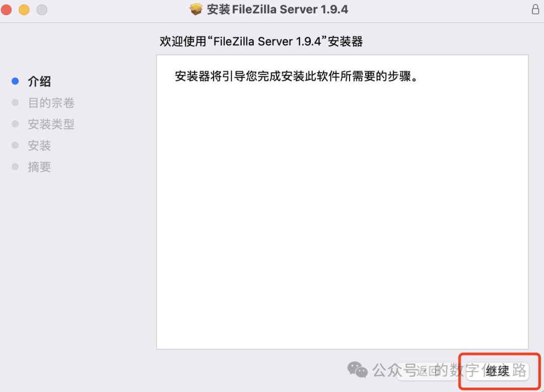Close the installer with the red button
This screenshot has height=392, width=544.
pos(7,10)
